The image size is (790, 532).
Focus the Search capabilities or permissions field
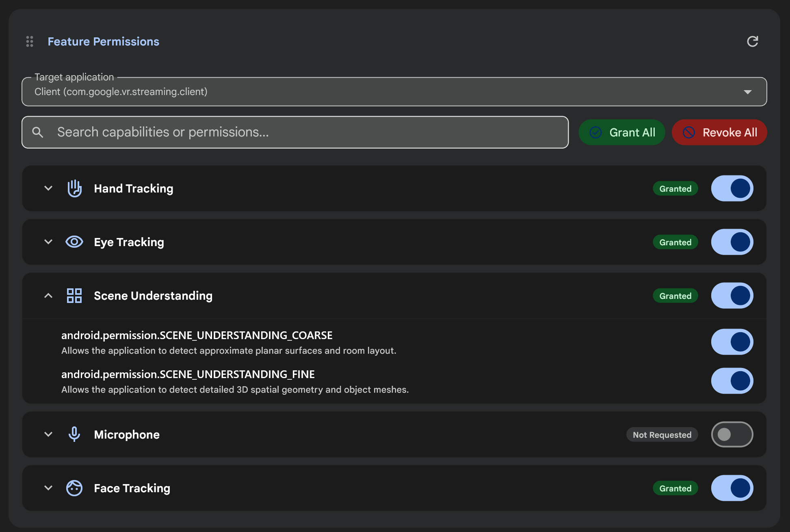click(295, 132)
